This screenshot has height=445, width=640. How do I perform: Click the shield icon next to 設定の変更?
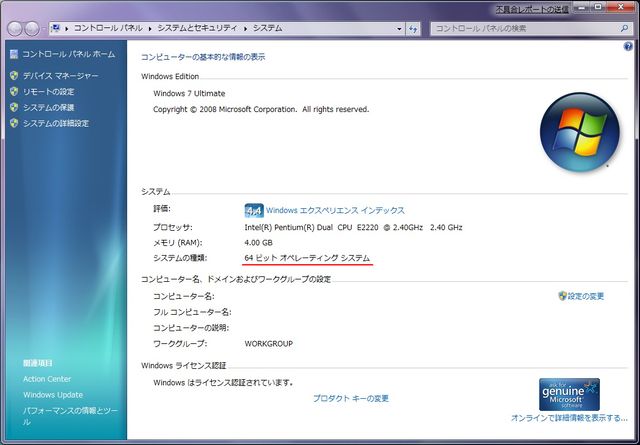562,296
